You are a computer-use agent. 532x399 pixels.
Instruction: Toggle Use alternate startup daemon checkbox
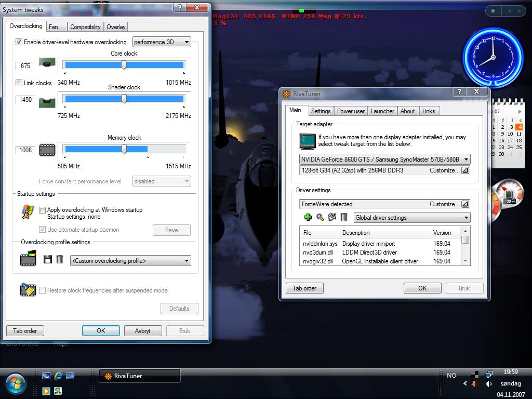point(43,229)
